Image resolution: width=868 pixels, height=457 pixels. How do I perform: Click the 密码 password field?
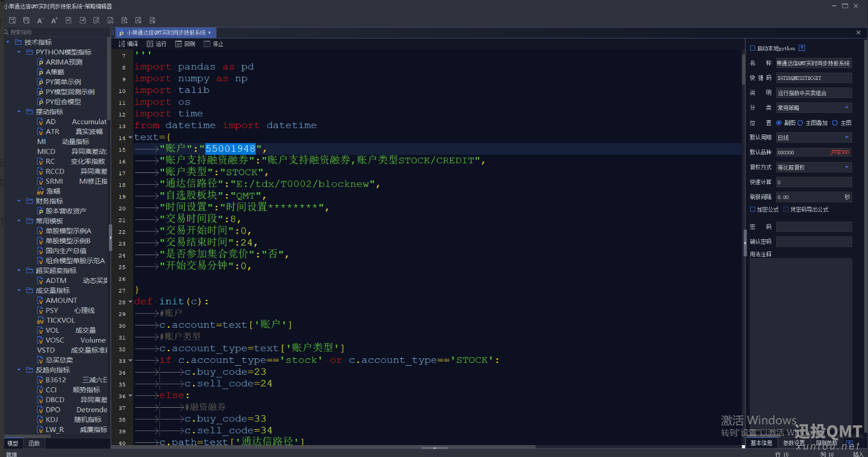click(814, 227)
